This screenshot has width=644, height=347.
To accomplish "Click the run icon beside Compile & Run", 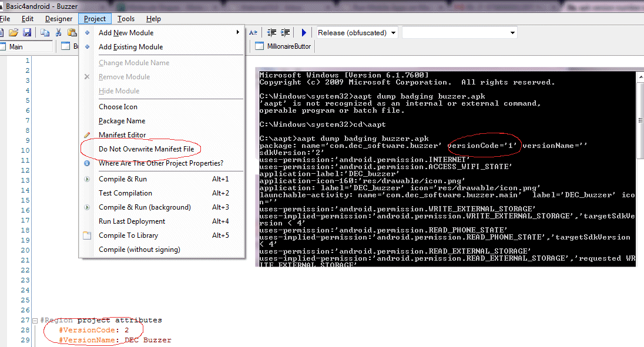I will (87, 179).
